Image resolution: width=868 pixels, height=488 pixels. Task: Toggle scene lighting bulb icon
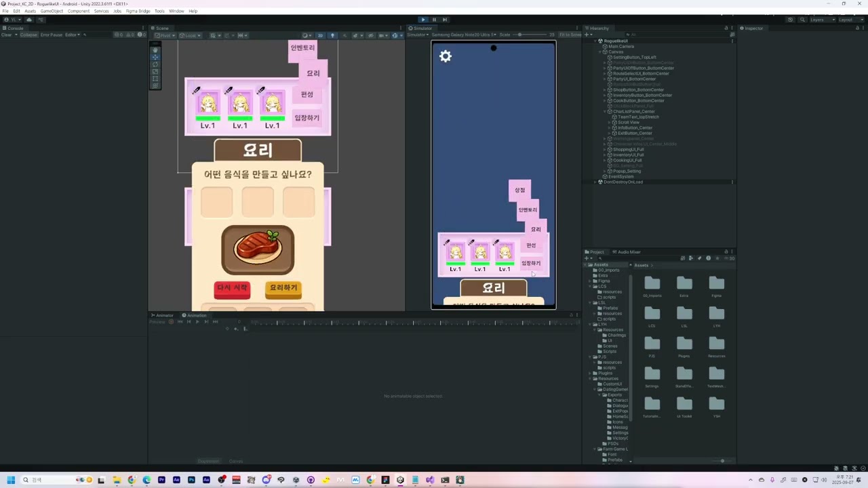[x=332, y=35]
